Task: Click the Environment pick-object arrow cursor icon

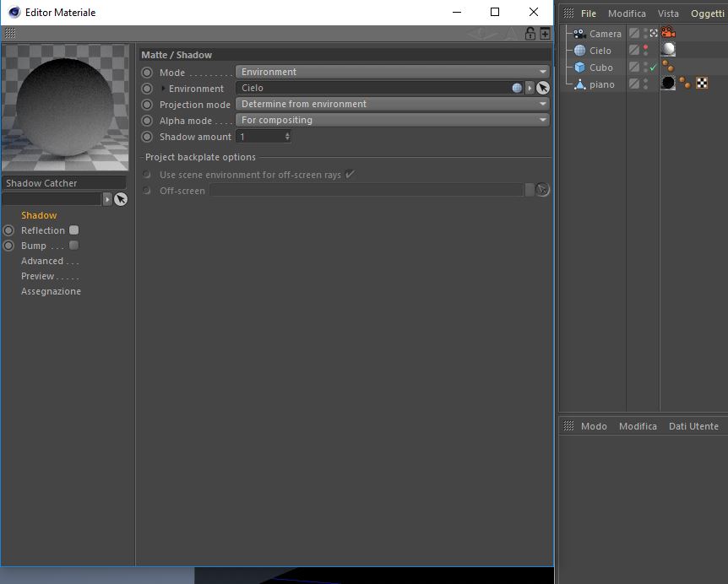Action: pyautogui.click(x=543, y=88)
